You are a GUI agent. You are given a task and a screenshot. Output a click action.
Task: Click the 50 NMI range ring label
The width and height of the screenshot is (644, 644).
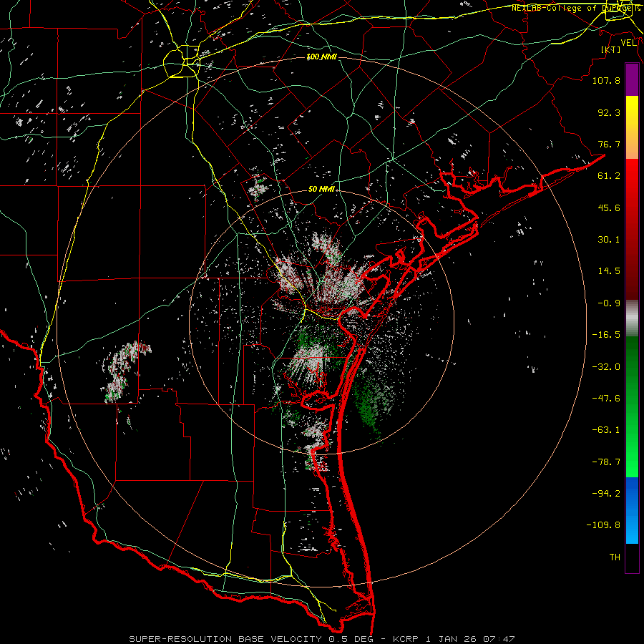[x=321, y=189]
